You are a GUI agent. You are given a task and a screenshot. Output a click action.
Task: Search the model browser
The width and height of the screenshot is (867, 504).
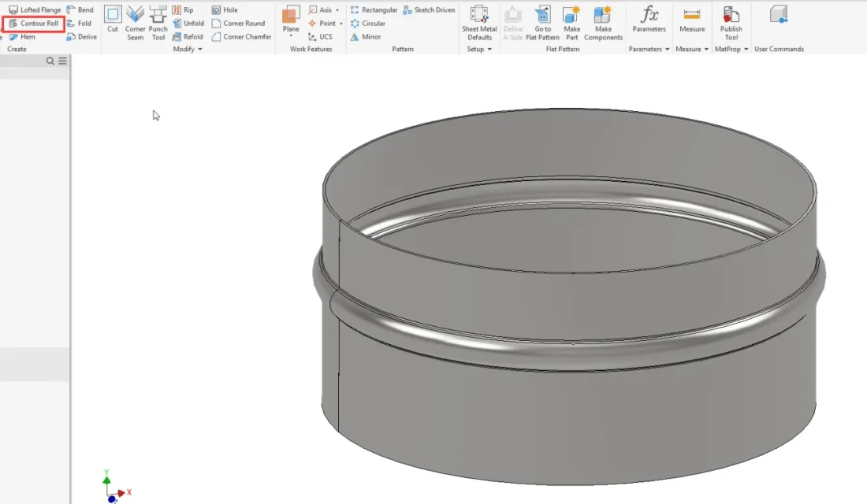click(50, 61)
